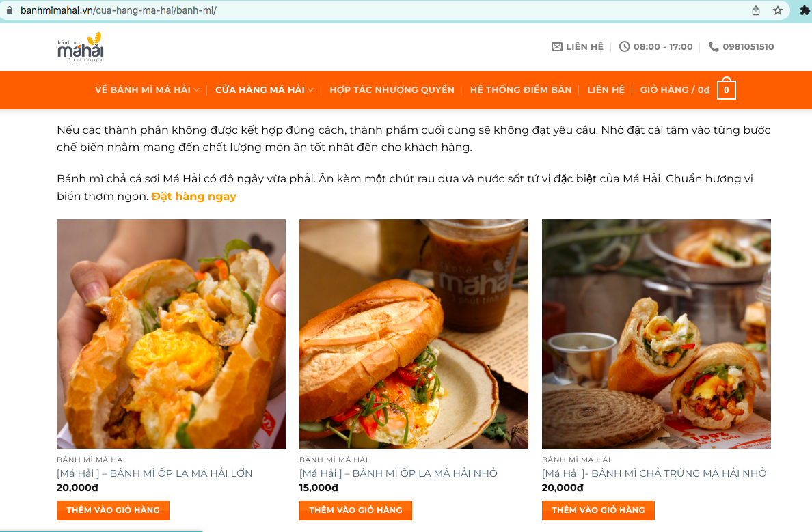Add Bánh Mì Chả Trứng Nhỏ to cart
The height and width of the screenshot is (532, 812).
[598, 510]
